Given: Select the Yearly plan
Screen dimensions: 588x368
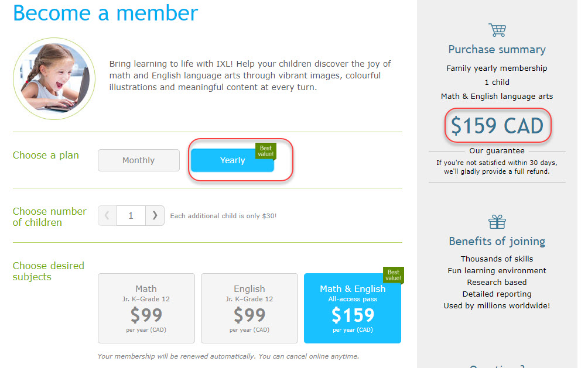Looking at the screenshot, I should 233,161.
